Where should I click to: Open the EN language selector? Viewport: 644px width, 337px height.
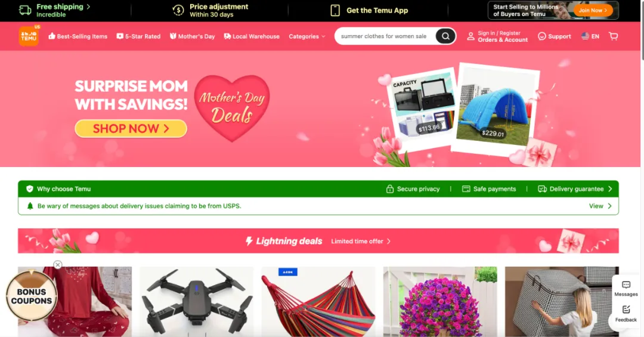pos(590,36)
